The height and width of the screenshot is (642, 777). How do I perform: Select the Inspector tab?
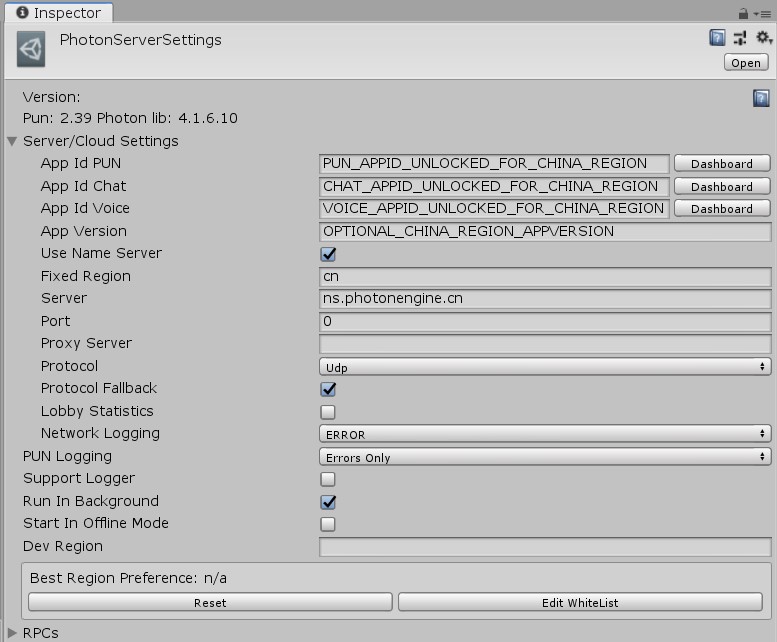(x=59, y=13)
